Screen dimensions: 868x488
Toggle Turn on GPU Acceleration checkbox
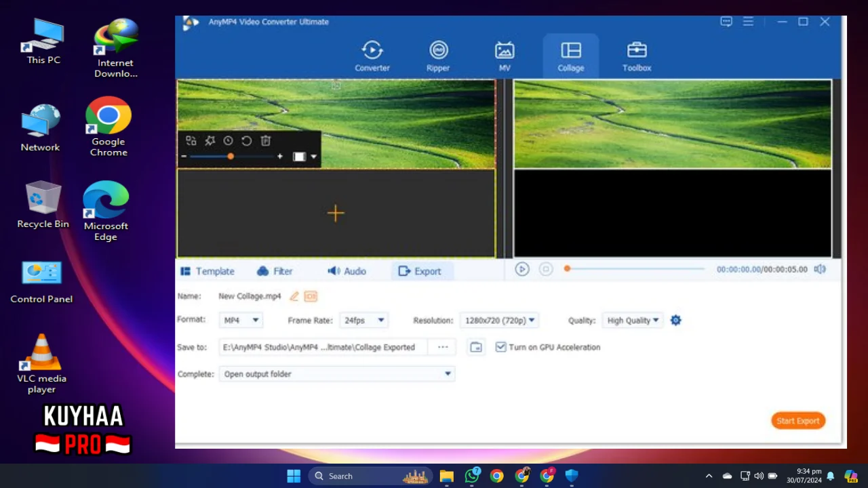(x=500, y=347)
